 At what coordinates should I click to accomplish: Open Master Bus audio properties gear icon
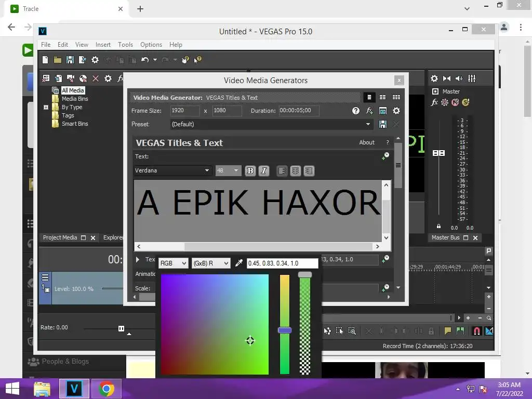point(434,78)
